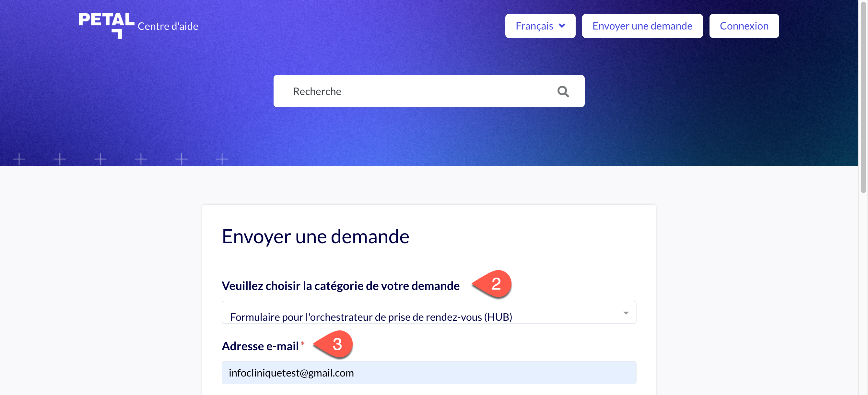Open the Français language dropdown
Image resolution: width=868 pixels, height=395 pixels.
(x=540, y=26)
